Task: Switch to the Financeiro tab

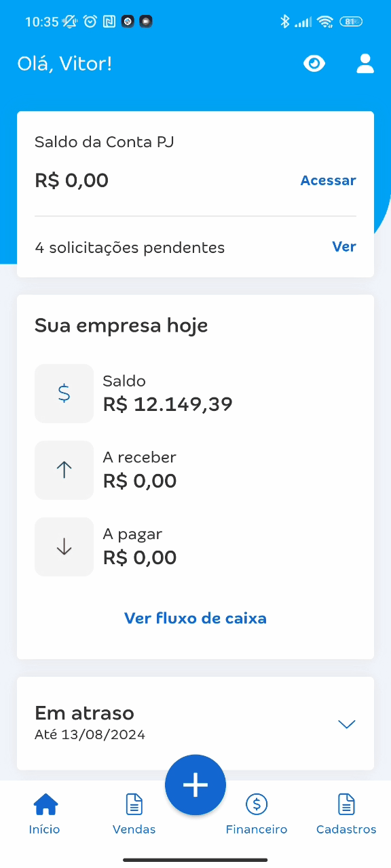Action: coord(257,814)
